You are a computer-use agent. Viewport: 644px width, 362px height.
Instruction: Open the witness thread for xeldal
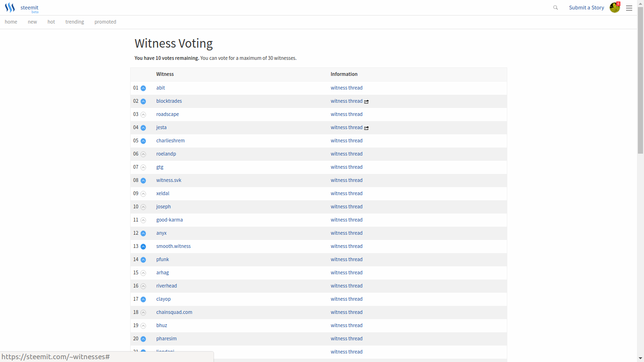point(347,193)
